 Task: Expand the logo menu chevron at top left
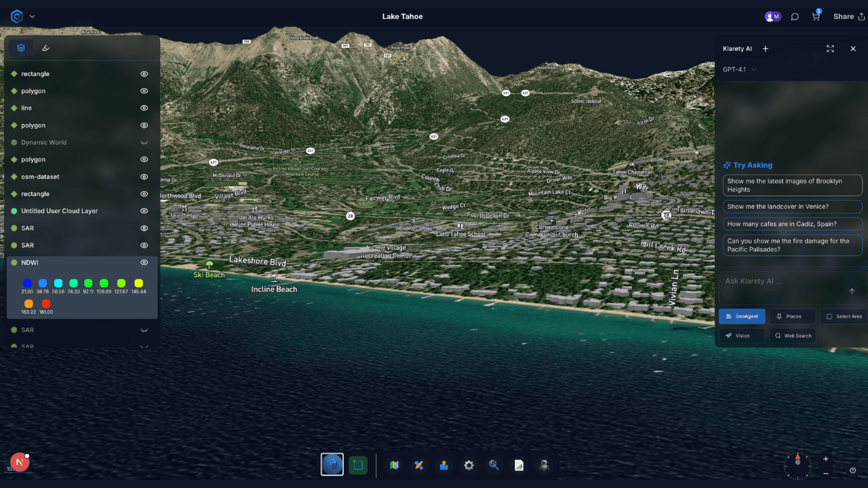coord(32,16)
